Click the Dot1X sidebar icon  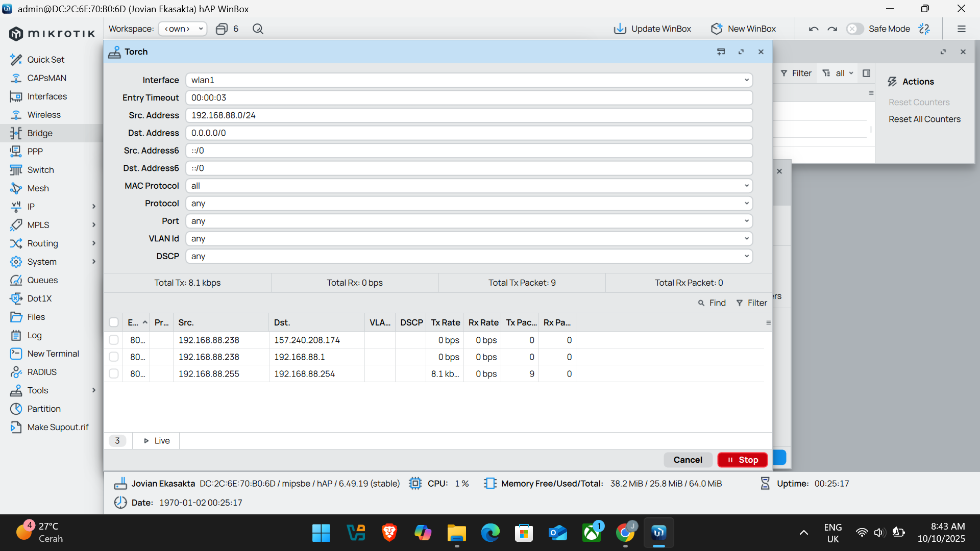click(x=16, y=298)
